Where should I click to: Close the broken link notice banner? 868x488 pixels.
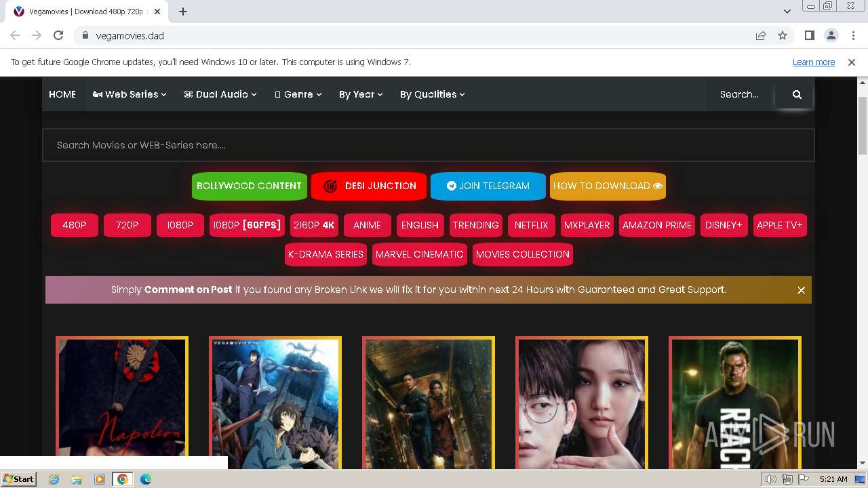(x=801, y=290)
